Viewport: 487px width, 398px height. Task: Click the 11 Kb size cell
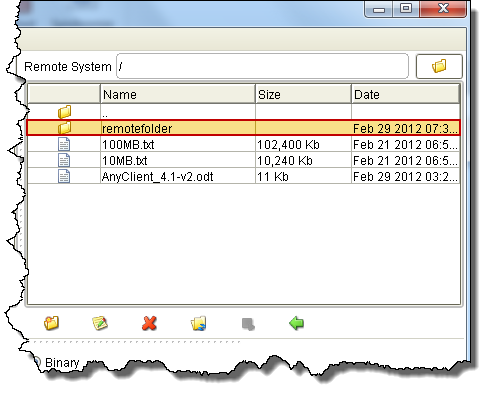tap(303, 176)
